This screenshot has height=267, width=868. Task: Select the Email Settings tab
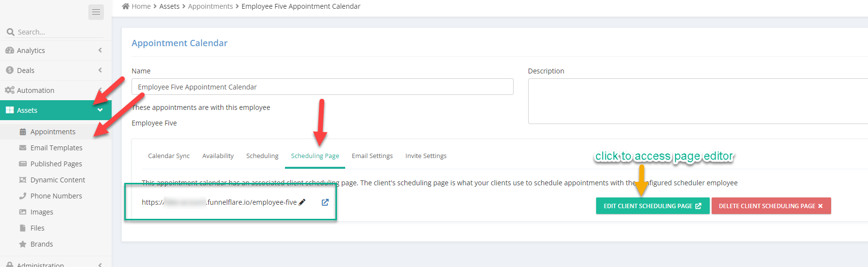tap(372, 156)
